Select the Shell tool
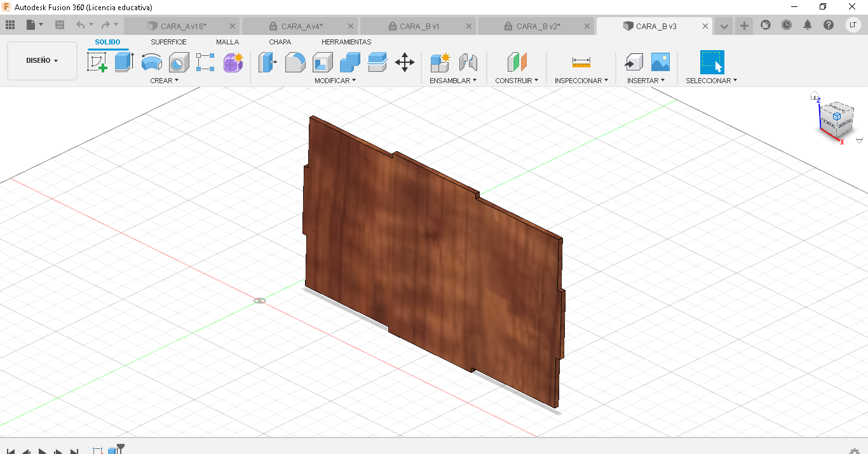The image size is (868, 454). [x=322, y=62]
